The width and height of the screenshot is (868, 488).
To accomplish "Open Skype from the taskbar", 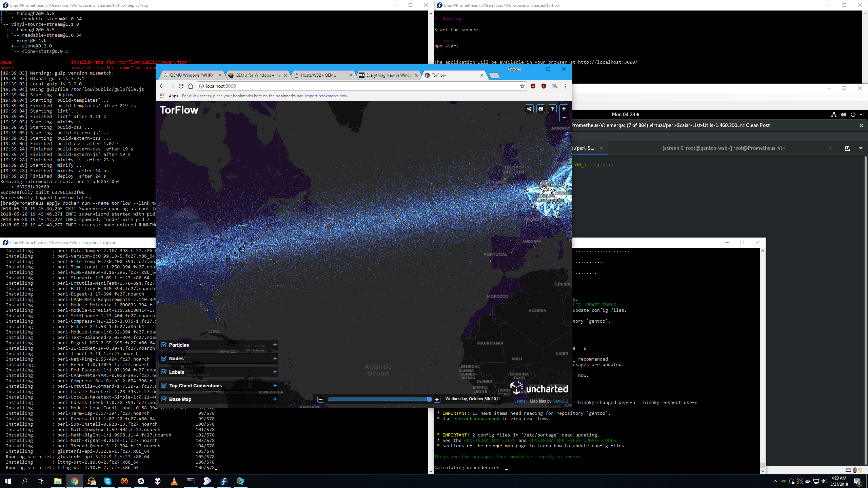I will coord(107,481).
